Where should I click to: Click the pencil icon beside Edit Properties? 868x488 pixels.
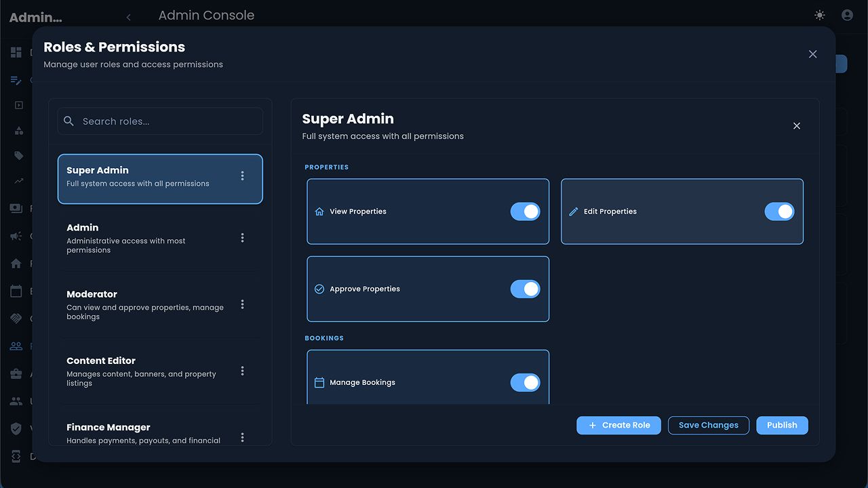(x=573, y=211)
